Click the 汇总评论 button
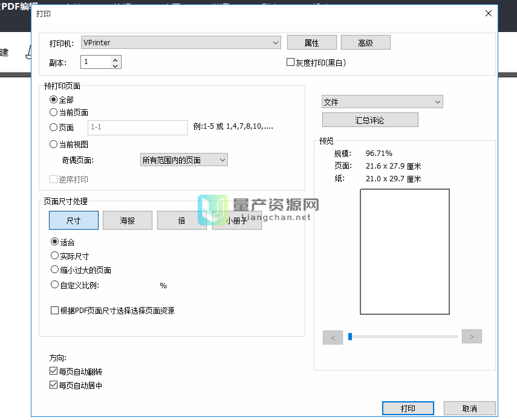This screenshot has height=420, width=517. 370,120
